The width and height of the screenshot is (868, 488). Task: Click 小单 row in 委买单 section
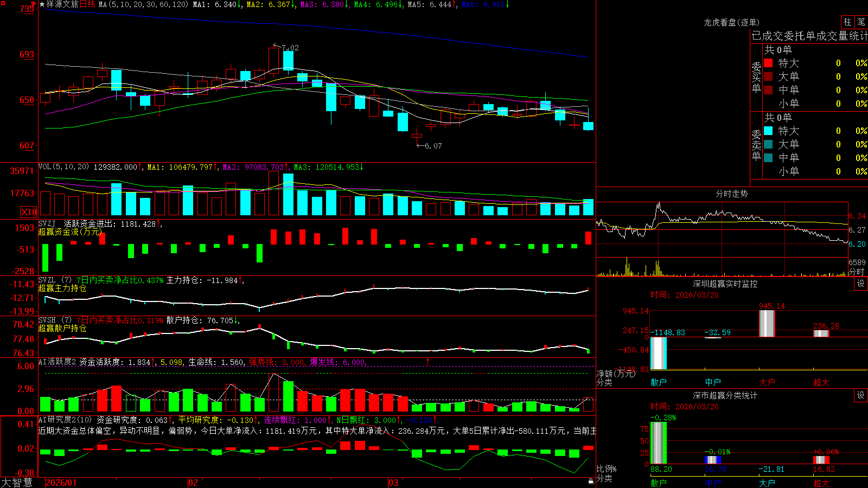(x=815, y=104)
